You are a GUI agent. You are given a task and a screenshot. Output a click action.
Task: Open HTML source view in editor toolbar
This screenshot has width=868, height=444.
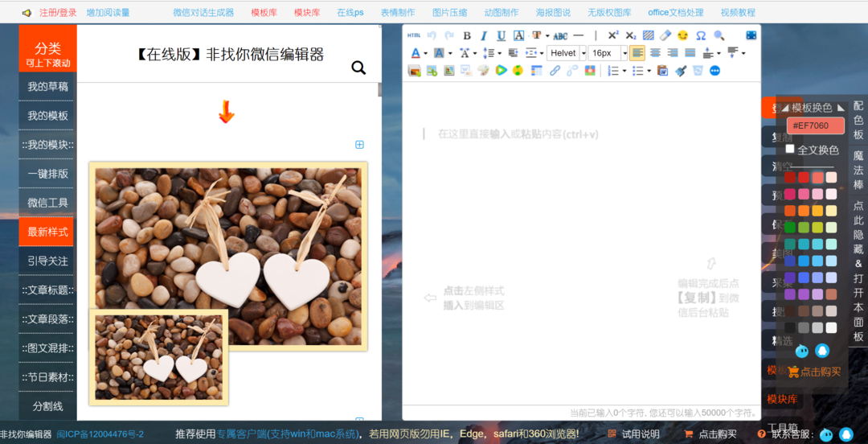[x=414, y=35]
